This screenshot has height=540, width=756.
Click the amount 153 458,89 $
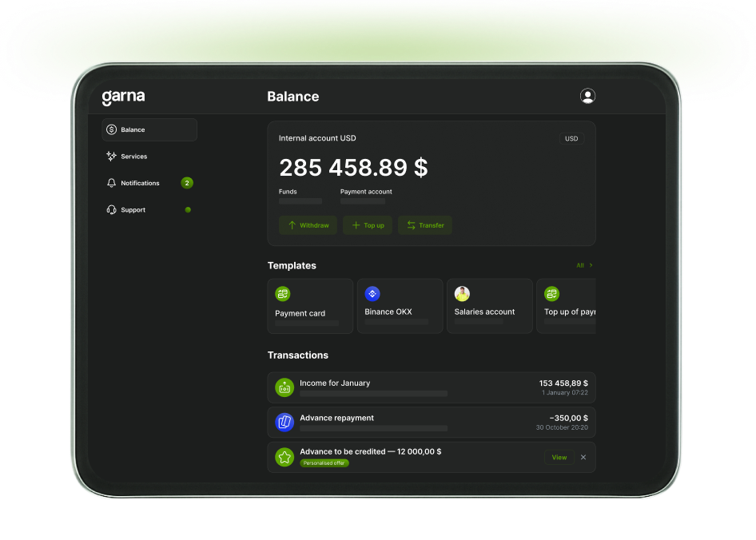pos(563,383)
